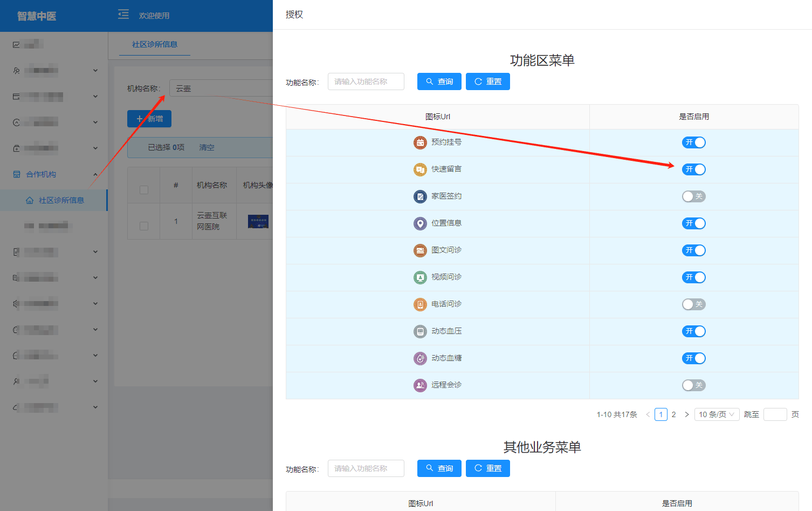The height and width of the screenshot is (511, 812).
Task: Expand the first collapsed sidebar menu group
Action: tap(54, 70)
